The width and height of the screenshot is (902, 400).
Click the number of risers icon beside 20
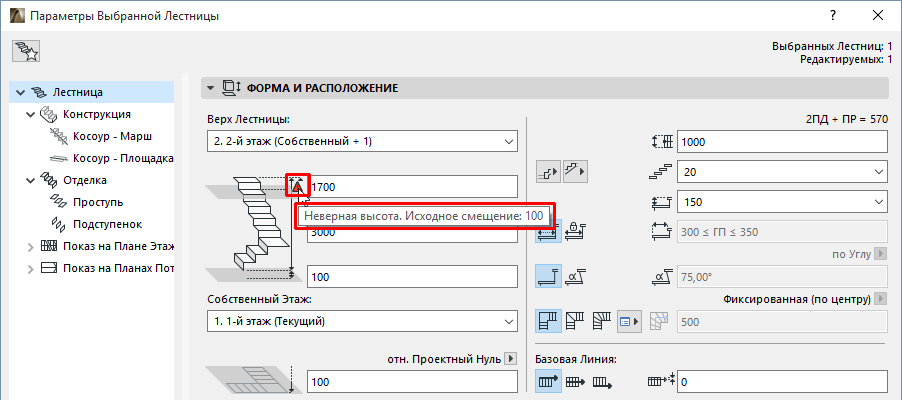[x=663, y=172]
